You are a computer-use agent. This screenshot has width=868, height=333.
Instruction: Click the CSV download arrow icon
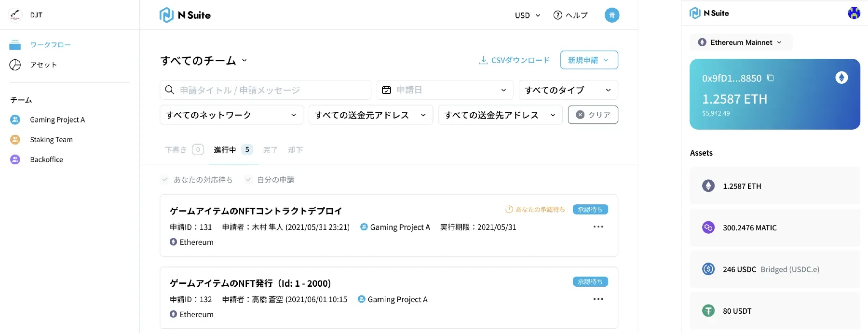tap(483, 60)
